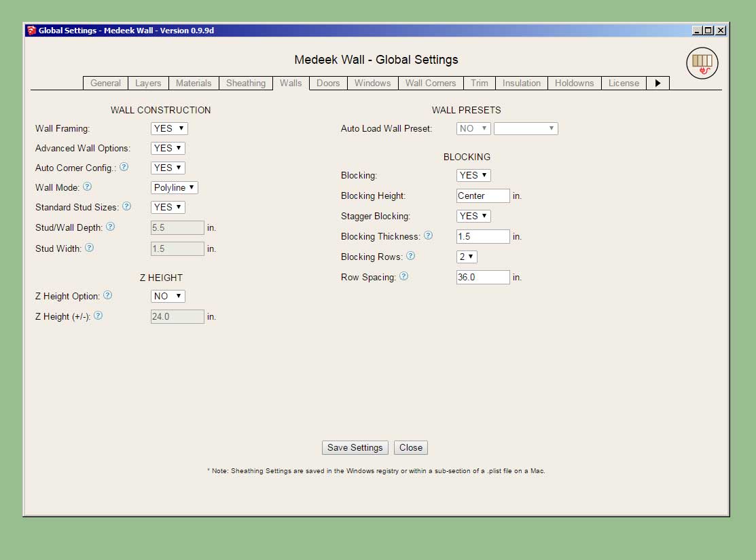The height and width of the screenshot is (560, 756).
Task: Click the Blocking Height input field
Action: click(483, 195)
